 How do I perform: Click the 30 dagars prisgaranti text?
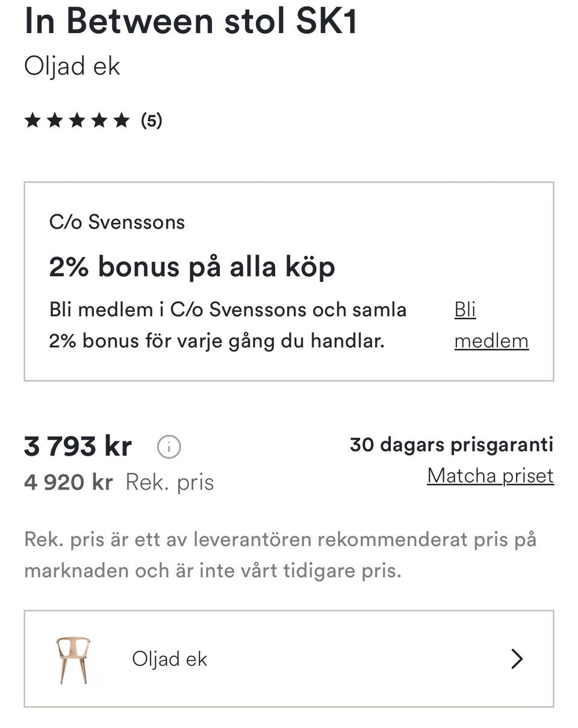[x=452, y=444]
